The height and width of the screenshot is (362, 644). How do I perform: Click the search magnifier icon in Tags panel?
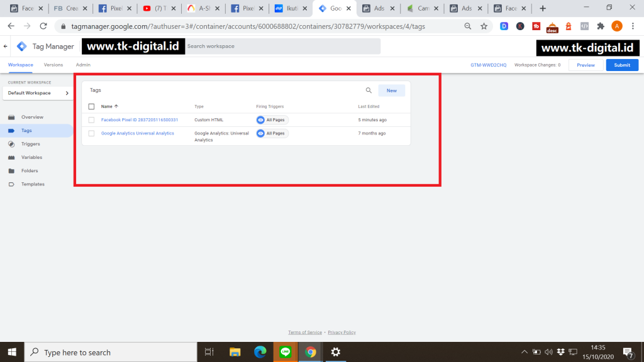click(x=369, y=90)
